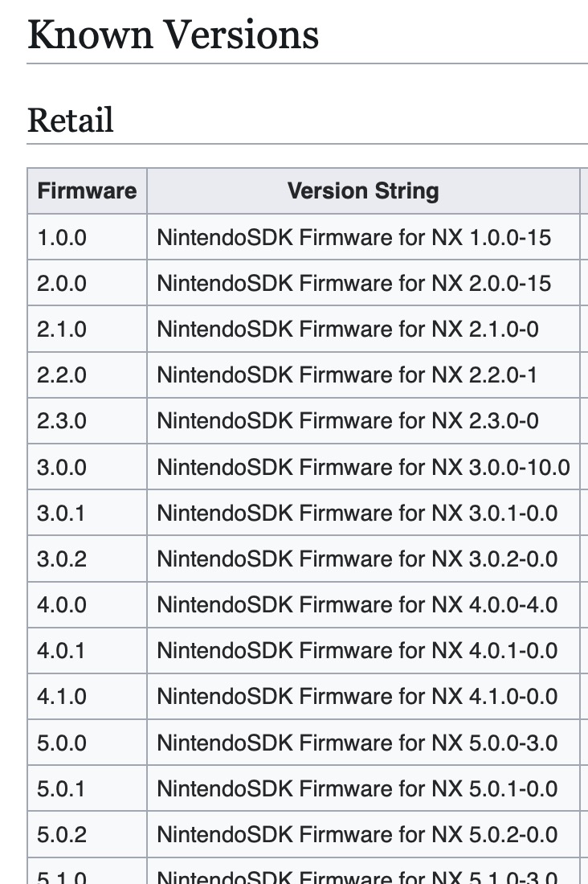Click version string NX 4.0.1-0.0
The height and width of the screenshot is (884, 588).
357,650
